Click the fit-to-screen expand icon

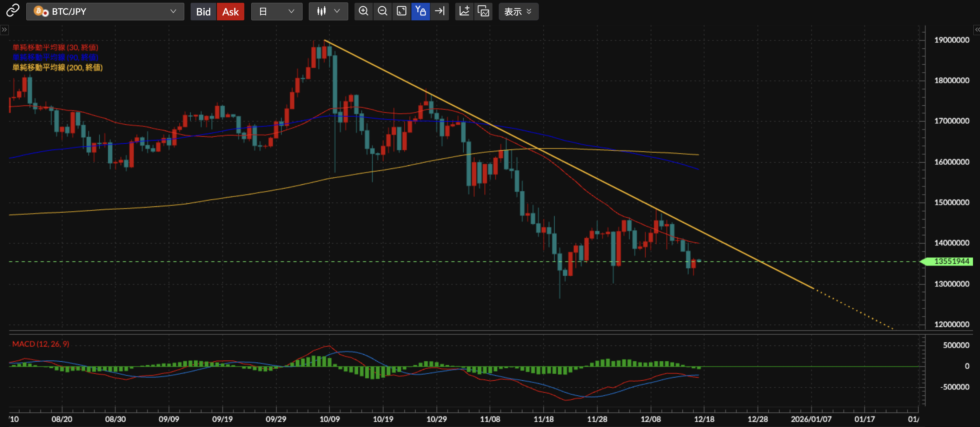point(401,12)
